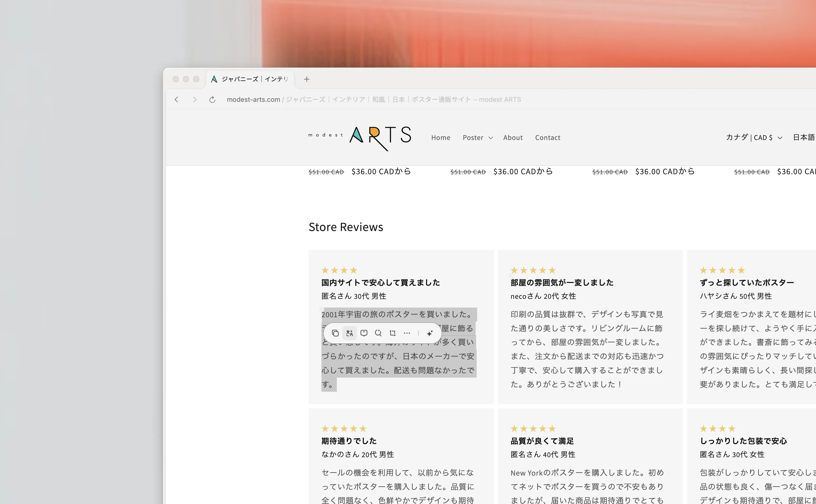Click the browser back navigation arrow

coord(176,99)
